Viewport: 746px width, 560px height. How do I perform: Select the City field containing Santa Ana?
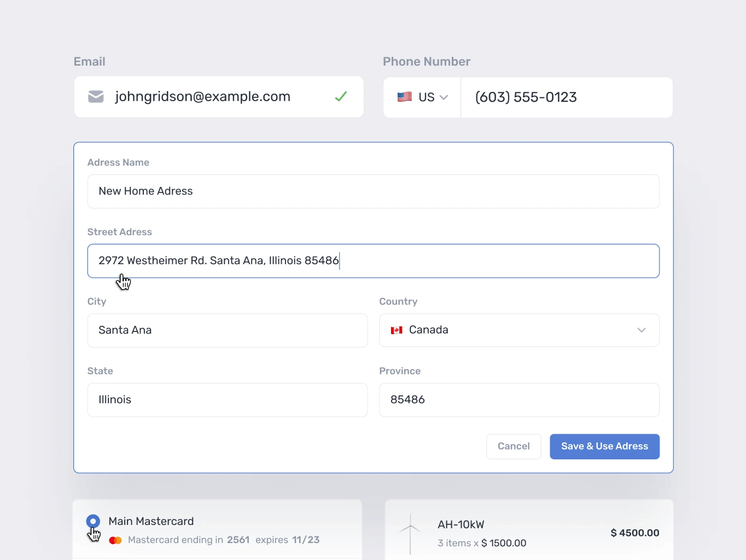point(227,330)
